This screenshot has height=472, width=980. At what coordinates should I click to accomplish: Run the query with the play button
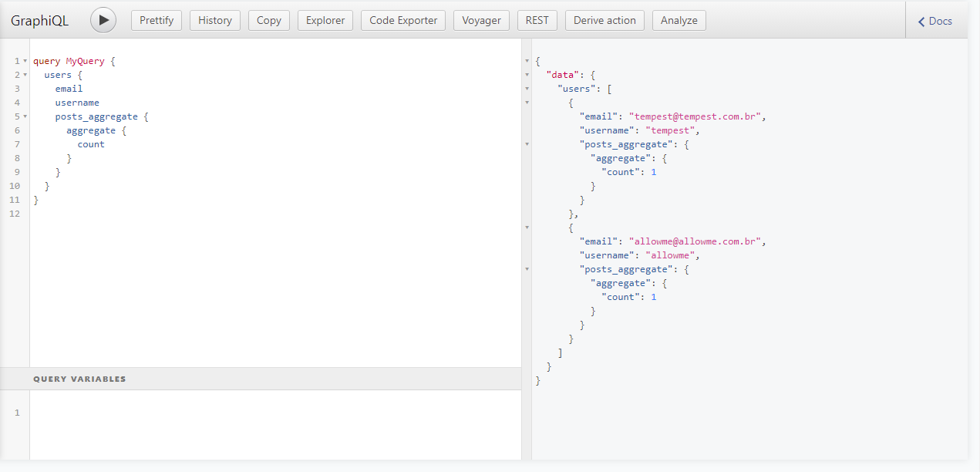pyautogui.click(x=103, y=20)
